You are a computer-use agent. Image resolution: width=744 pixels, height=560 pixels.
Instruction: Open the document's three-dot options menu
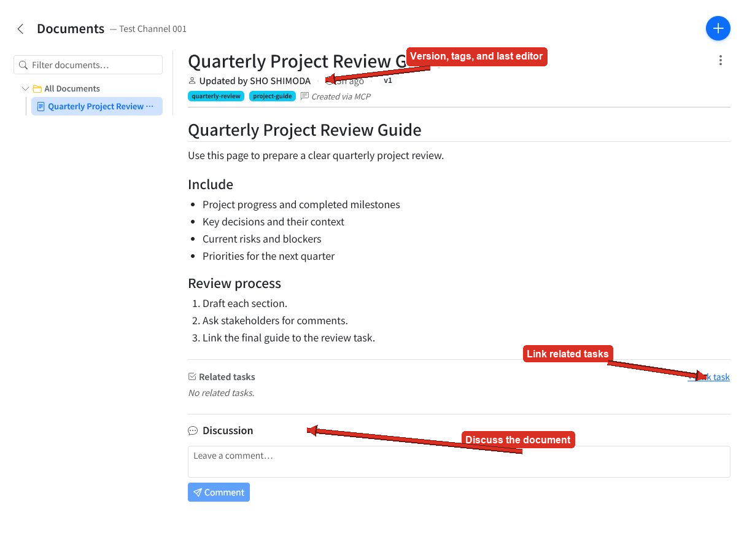[x=720, y=60]
